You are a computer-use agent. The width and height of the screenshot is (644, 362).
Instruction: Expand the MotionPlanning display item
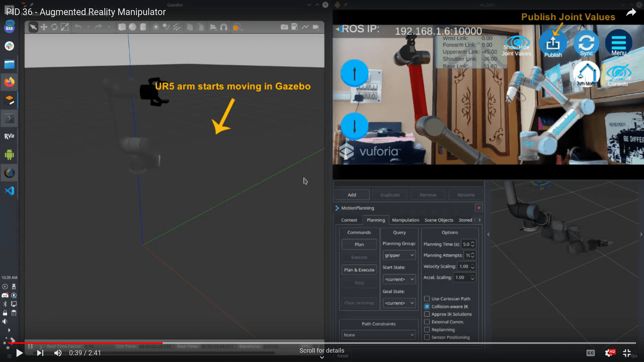click(337, 208)
